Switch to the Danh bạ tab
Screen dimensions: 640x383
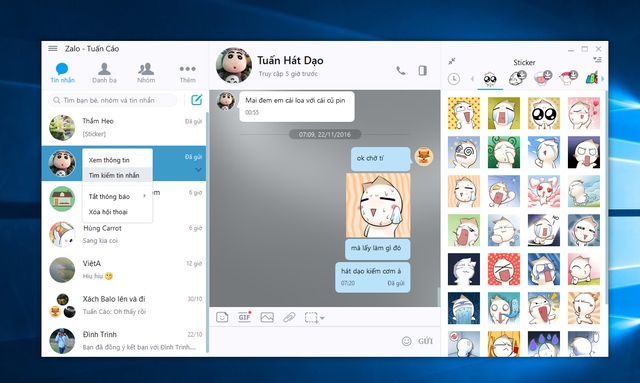[x=104, y=73]
